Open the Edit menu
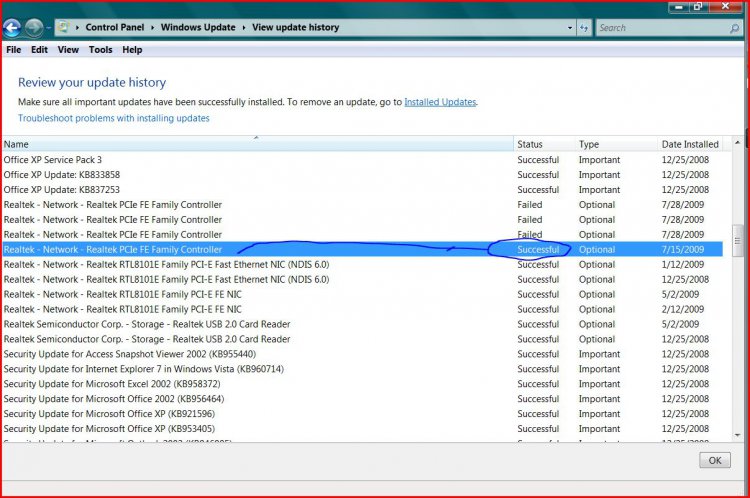 39,50
